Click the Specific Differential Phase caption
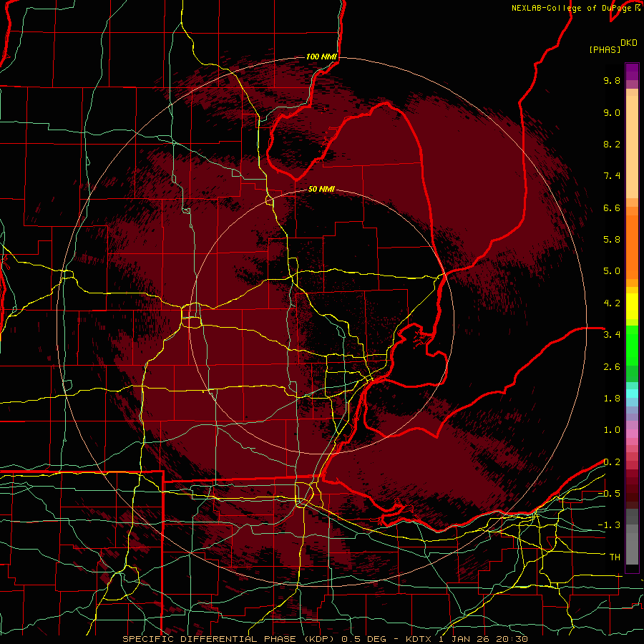644x644 pixels. point(325,639)
